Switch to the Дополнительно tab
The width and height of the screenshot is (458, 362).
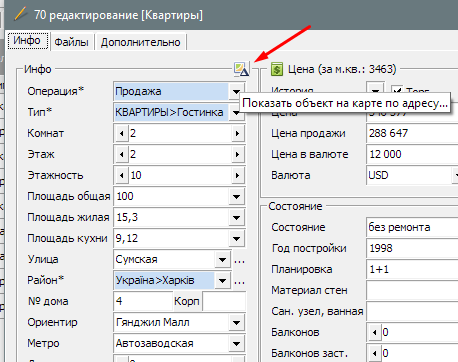pyautogui.click(x=140, y=42)
